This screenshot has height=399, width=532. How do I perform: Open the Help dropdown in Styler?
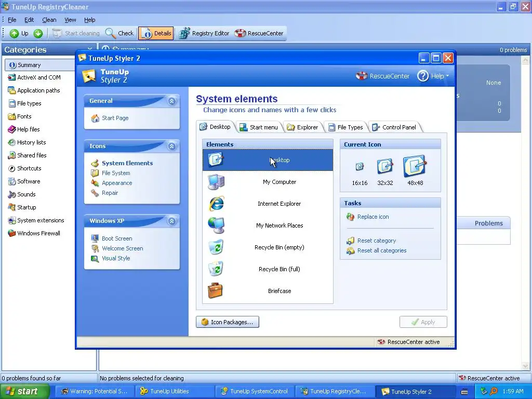pos(433,76)
